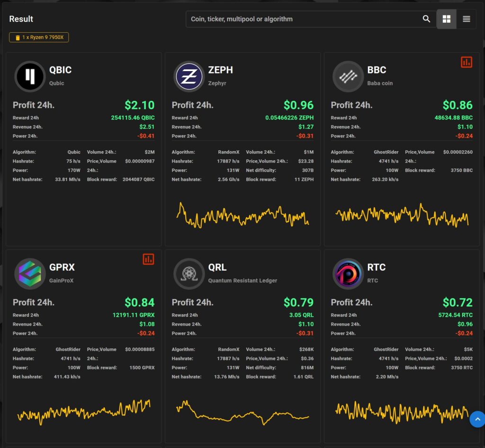The image size is (485, 448).
Task: Click the scroll-to-top arrow button
Action: pyautogui.click(x=477, y=419)
